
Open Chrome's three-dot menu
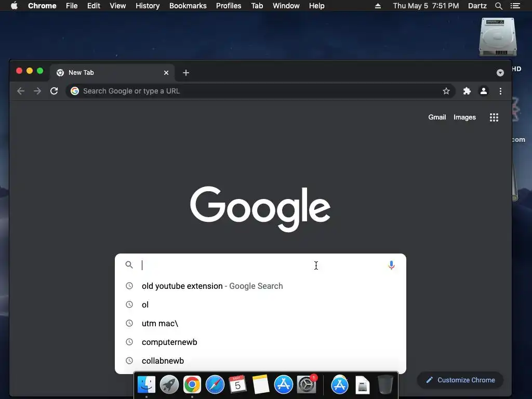(x=500, y=91)
